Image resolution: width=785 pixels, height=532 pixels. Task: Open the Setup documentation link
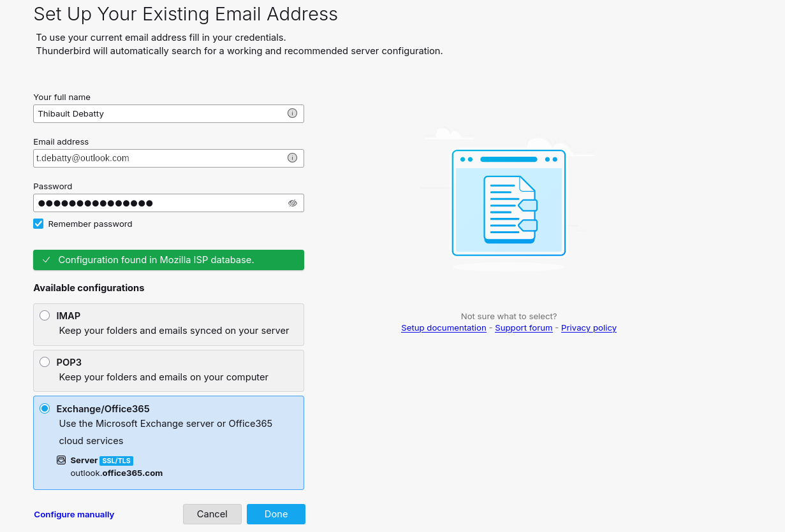[443, 328]
